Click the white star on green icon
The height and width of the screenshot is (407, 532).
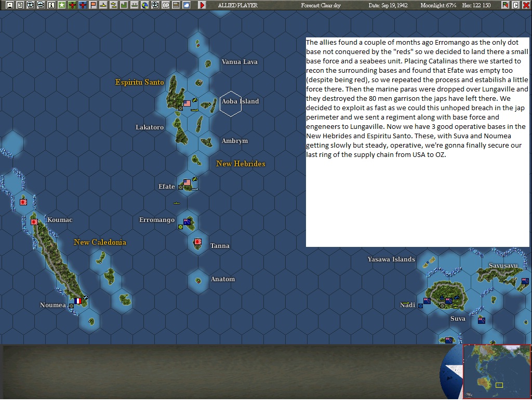pos(62,5)
